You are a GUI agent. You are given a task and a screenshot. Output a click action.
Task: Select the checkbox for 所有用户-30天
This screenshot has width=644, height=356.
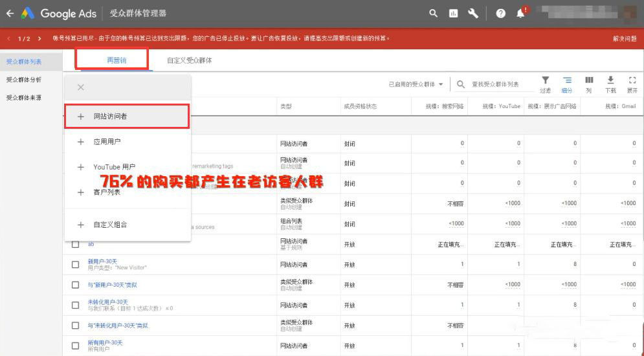tap(76, 346)
